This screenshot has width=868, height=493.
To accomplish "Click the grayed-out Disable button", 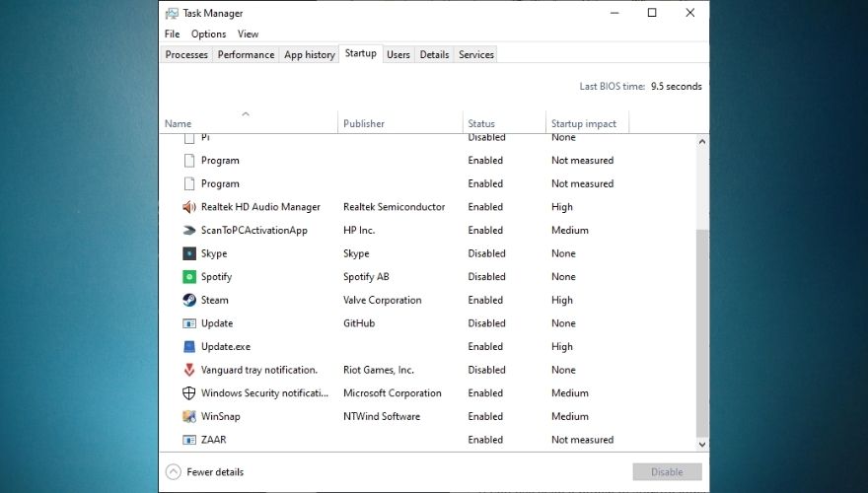I will pos(667,472).
